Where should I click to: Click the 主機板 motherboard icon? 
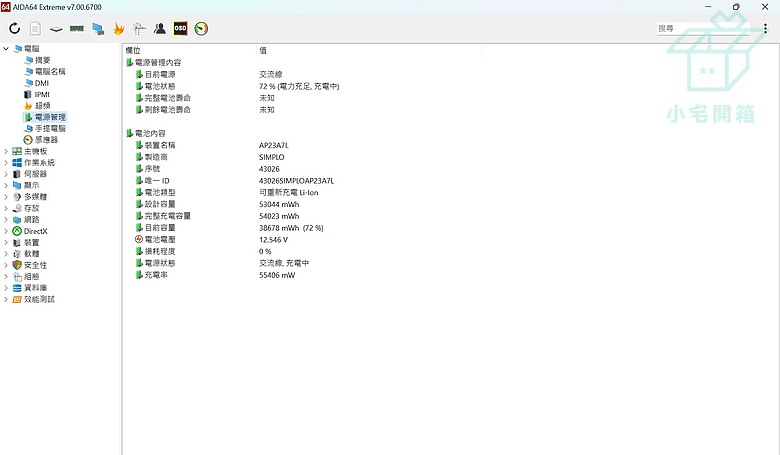[17, 151]
